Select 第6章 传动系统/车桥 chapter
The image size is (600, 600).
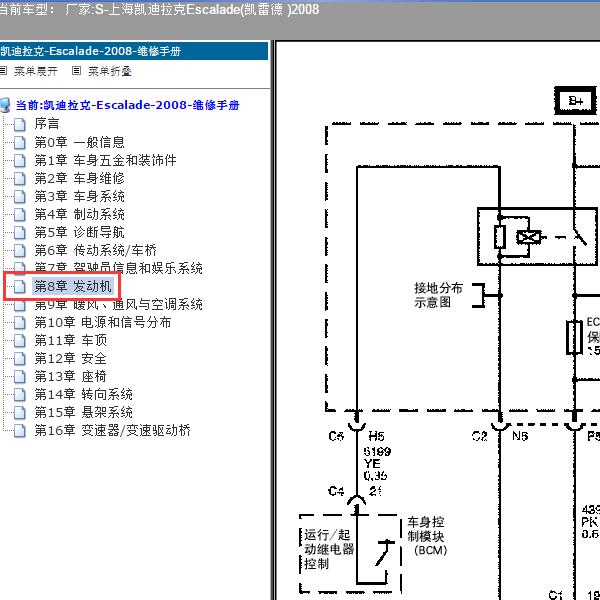pyautogui.click(x=96, y=250)
